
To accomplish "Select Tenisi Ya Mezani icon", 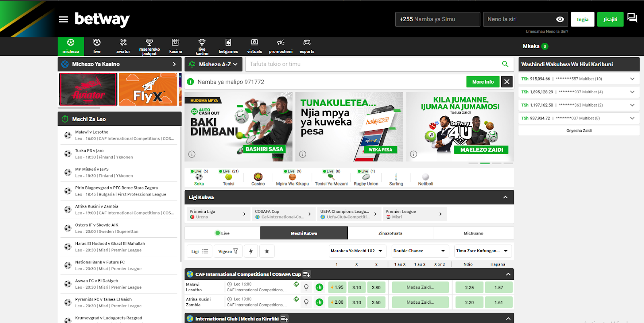I will [x=331, y=177].
